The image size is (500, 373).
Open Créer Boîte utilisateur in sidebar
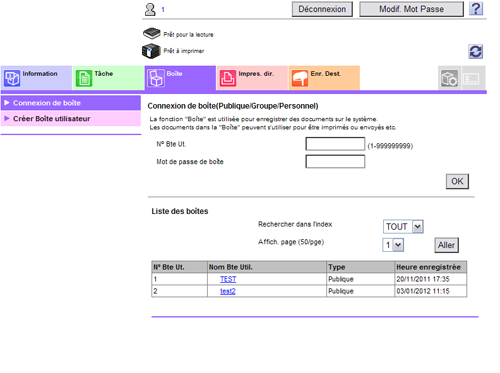tap(71, 119)
